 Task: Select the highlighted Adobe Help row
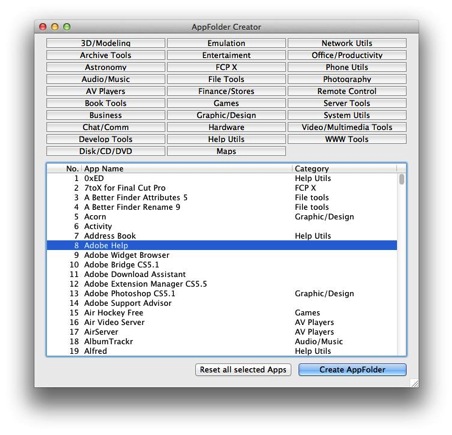click(x=222, y=245)
